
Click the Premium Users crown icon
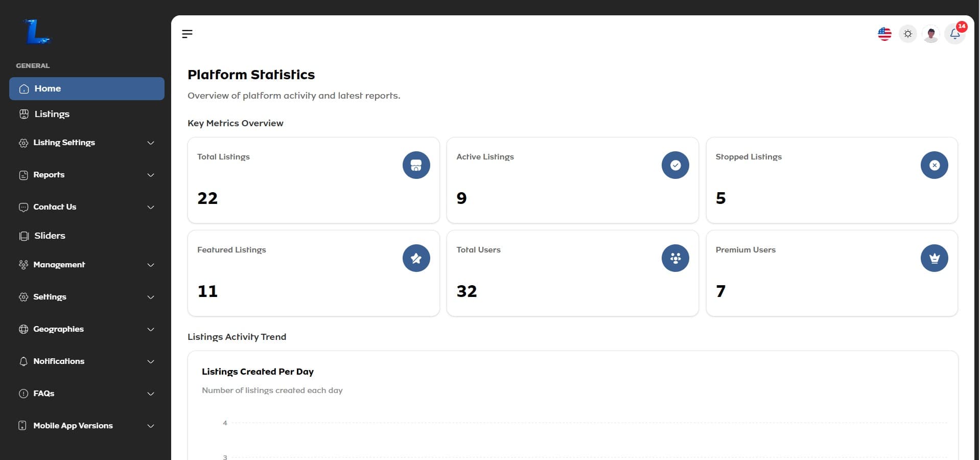pos(935,258)
